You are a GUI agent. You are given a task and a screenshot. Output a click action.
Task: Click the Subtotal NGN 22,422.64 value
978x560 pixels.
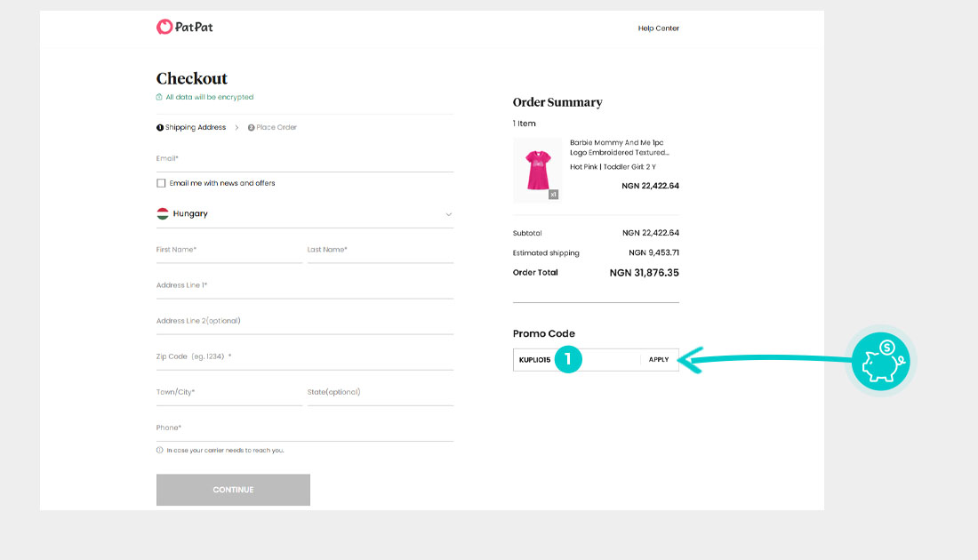[x=651, y=233]
